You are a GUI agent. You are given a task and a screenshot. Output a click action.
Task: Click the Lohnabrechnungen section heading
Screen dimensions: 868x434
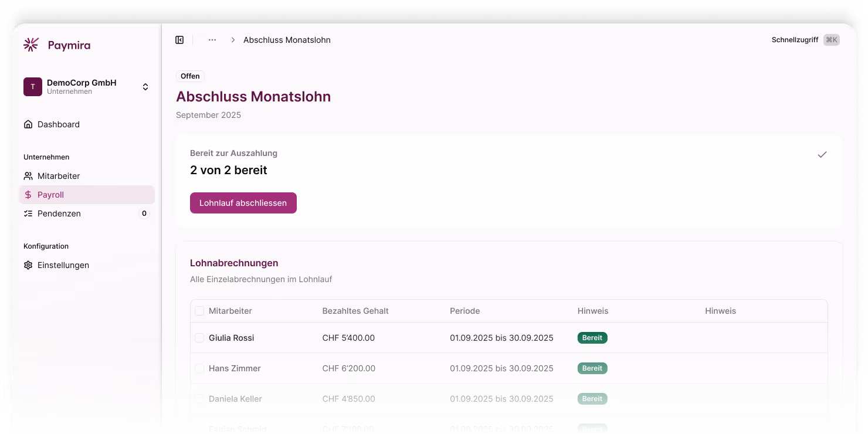click(234, 263)
